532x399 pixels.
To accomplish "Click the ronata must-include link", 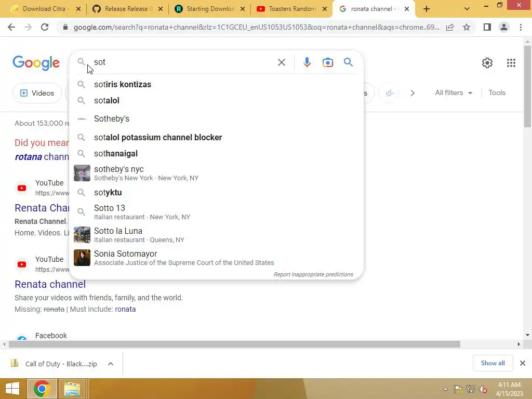I will click(x=125, y=310).
